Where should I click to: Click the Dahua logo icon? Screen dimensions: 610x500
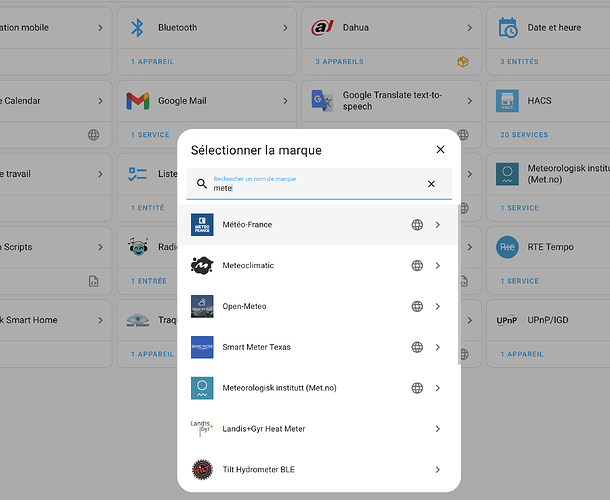point(322,28)
